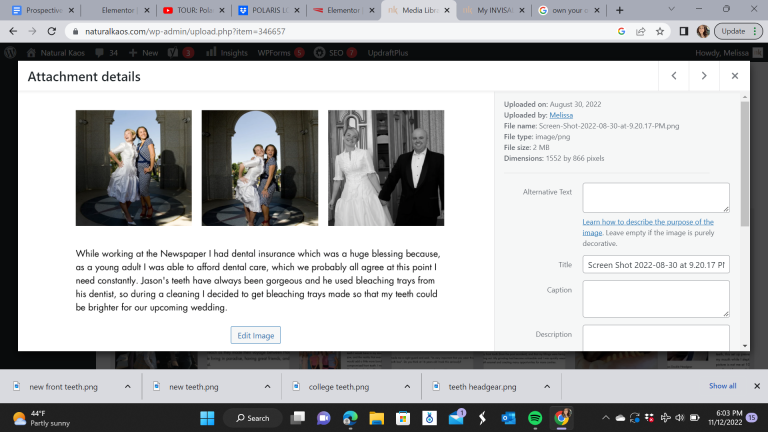This screenshot has width=768, height=432.
Task: Expand options for teeth headgear.png download
Action: tap(547, 386)
